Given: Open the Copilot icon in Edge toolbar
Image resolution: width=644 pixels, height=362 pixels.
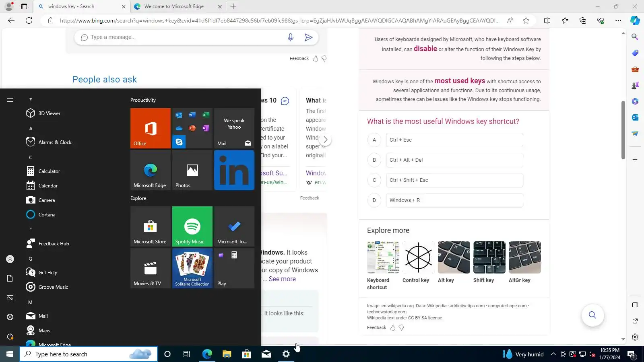Looking at the screenshot, I should (x=635, y=21).
